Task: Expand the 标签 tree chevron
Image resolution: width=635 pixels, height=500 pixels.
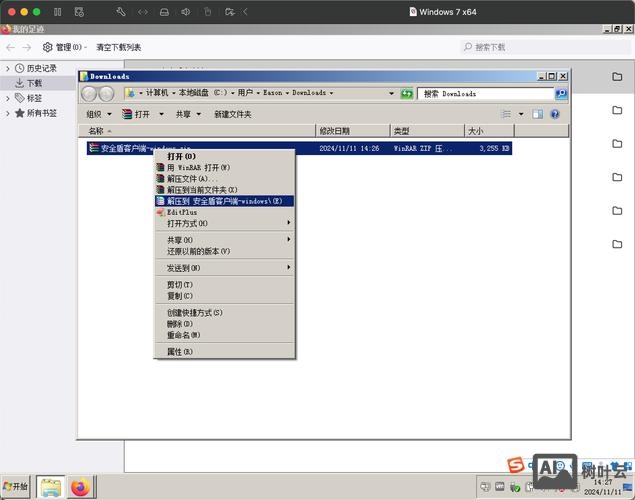Action: tap(8, 98)
